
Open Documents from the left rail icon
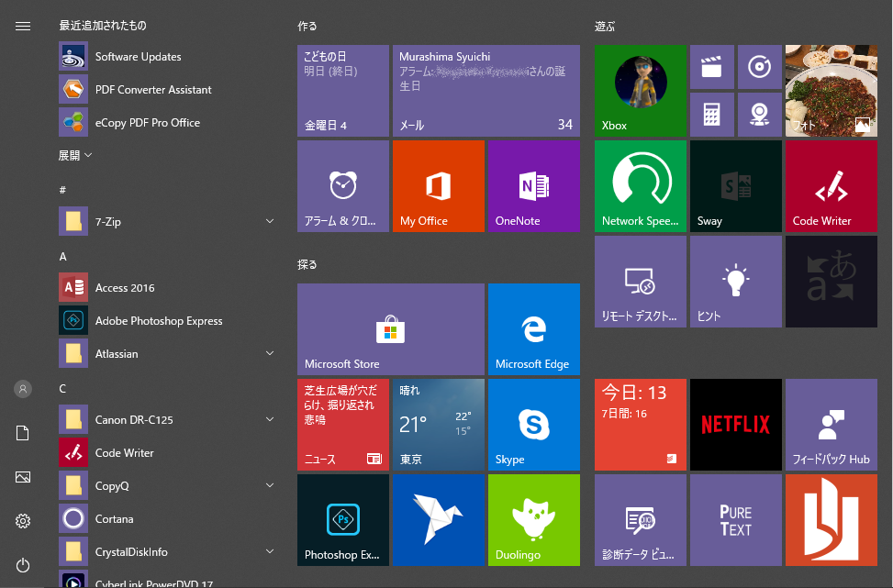[x=23, y=433]
